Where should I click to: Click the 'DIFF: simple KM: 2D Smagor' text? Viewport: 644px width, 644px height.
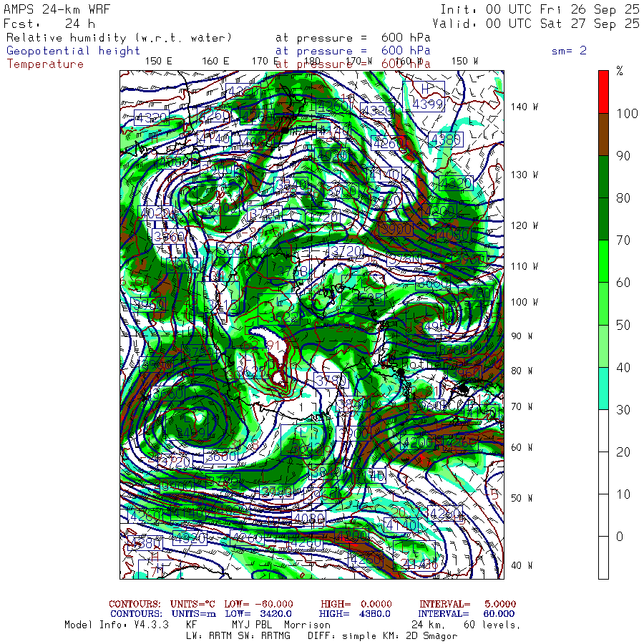coord(382,636)
